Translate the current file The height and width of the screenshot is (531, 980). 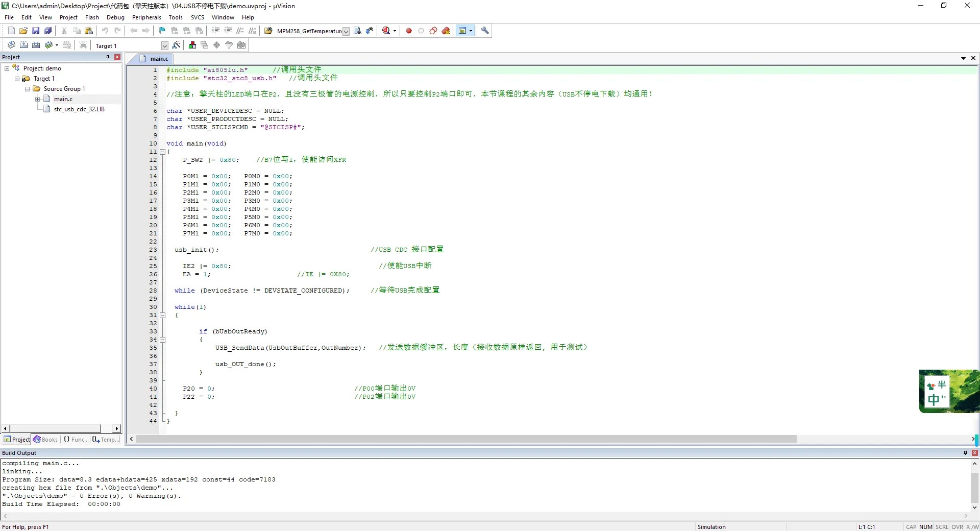pyautogui.click(x=11, y=45)
